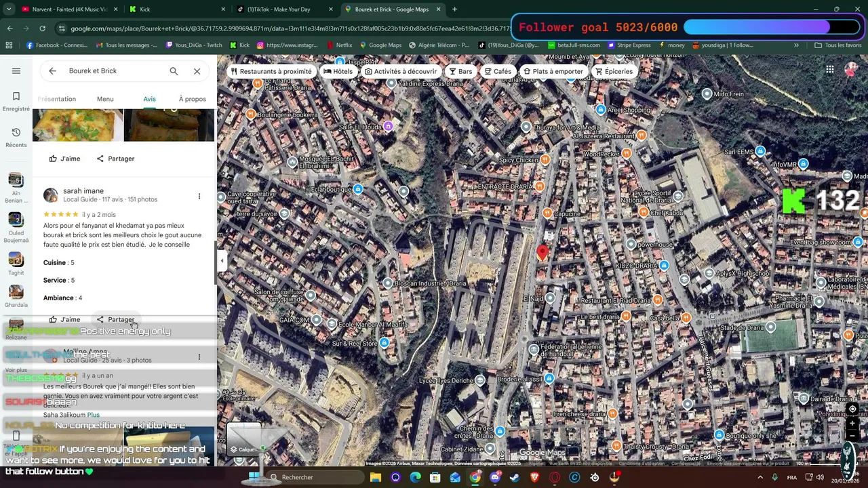Filter map by Bars

[460, 71]
